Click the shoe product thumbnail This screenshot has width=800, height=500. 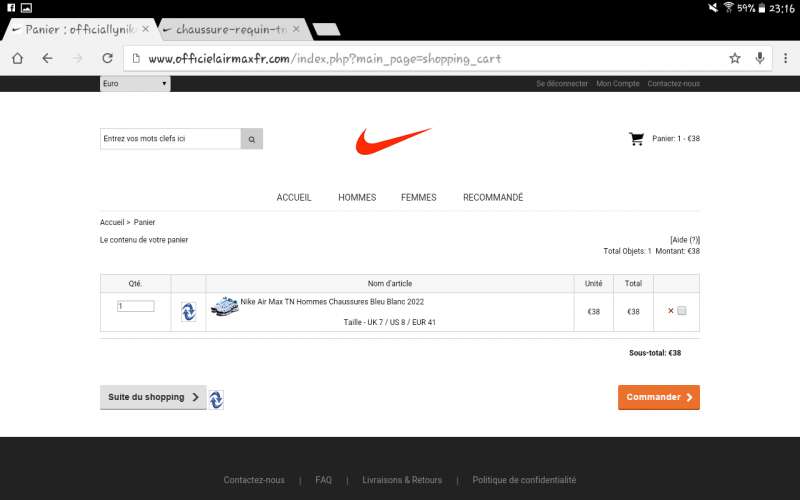click(224, 306)
